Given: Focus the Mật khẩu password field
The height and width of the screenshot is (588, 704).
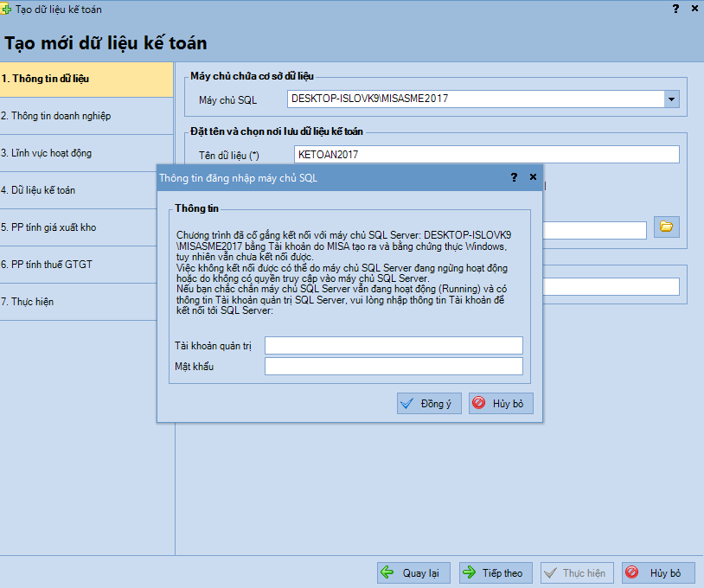Looking at the screenshot, I should coord(394,367).
